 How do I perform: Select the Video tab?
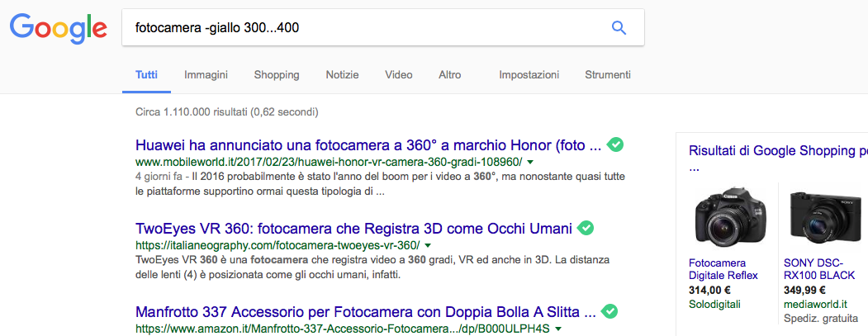pos(398,74)
